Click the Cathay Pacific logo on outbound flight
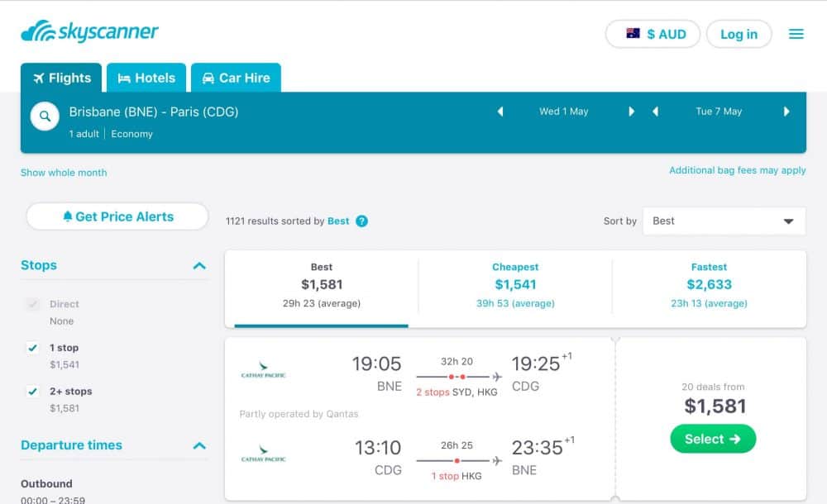The width and height of the screenshot is (827, 504). point(263,369)
